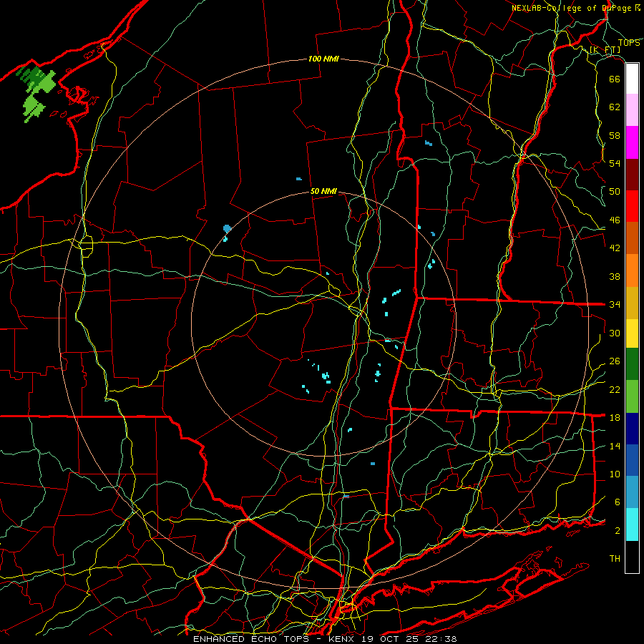This screenshot has width=644, height=644.
Task: Click the dark maroon legend swatch
Action: [632, 175]
